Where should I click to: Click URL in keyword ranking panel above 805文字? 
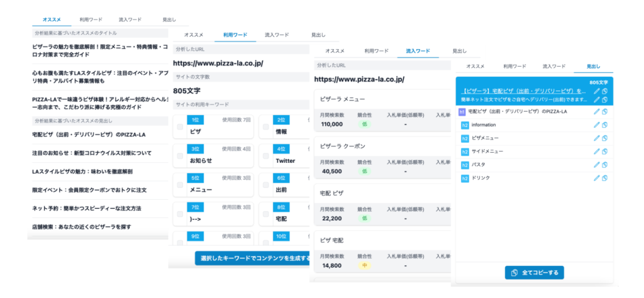click(218, 63)
